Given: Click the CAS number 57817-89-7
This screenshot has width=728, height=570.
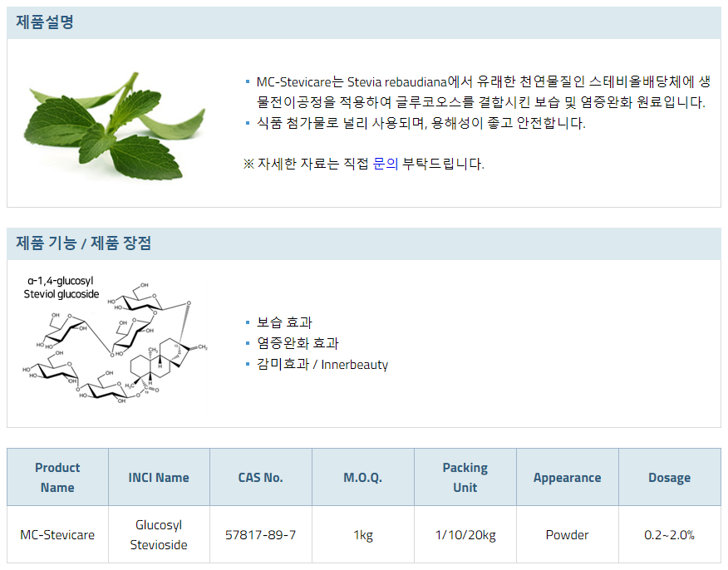Looking at the screenshot, I should pyautogui.click(x=260, y=535).
